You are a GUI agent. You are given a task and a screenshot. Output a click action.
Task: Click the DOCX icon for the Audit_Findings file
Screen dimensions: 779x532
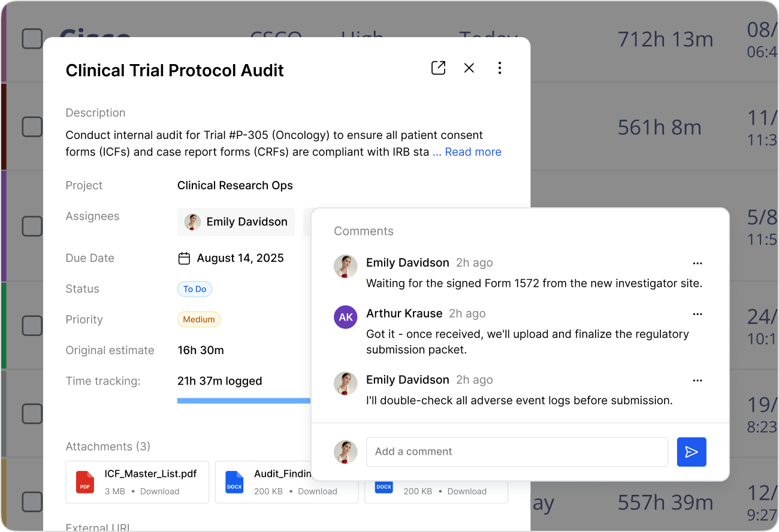pos(234,482)
